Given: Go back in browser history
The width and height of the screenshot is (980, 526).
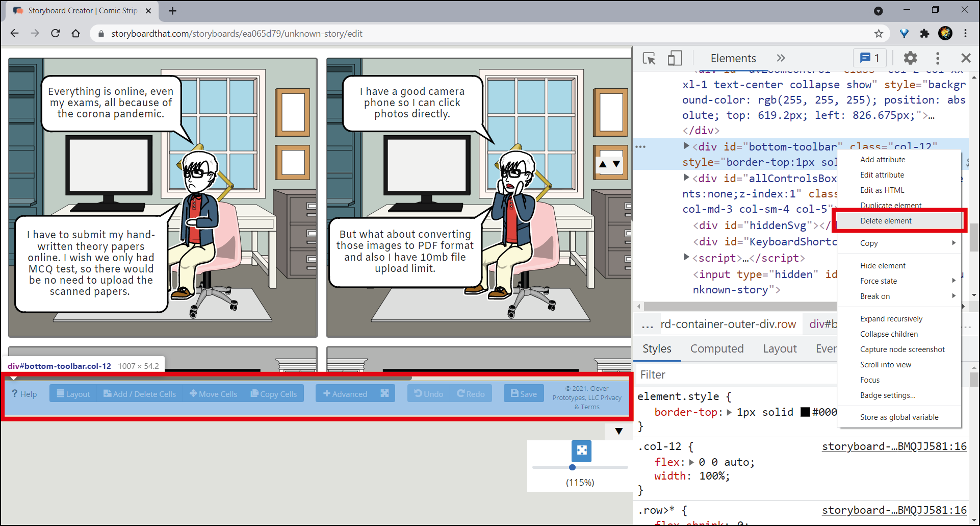Looking at the screenshot, I should (x=15, y=33).
